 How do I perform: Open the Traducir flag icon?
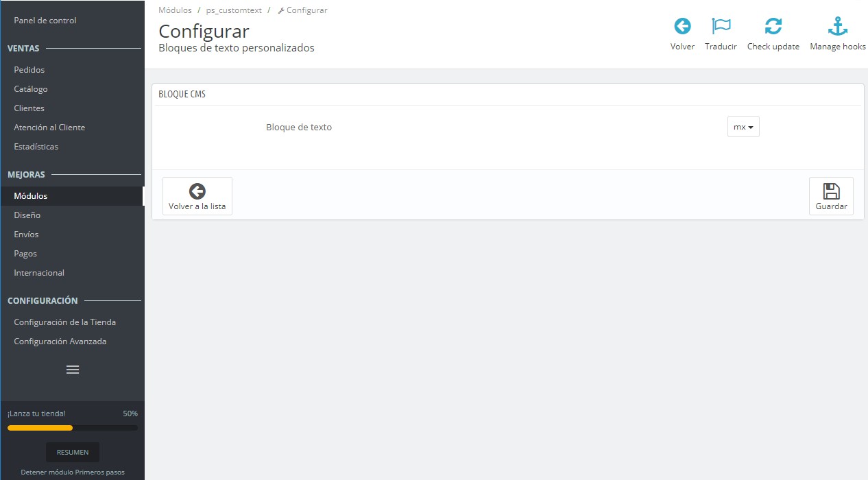(721, 26)
